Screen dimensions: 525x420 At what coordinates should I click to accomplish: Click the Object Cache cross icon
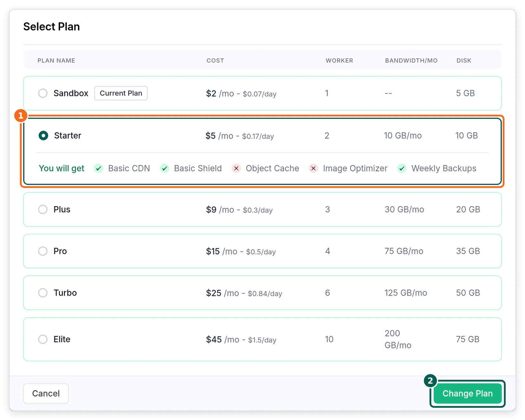236,168
